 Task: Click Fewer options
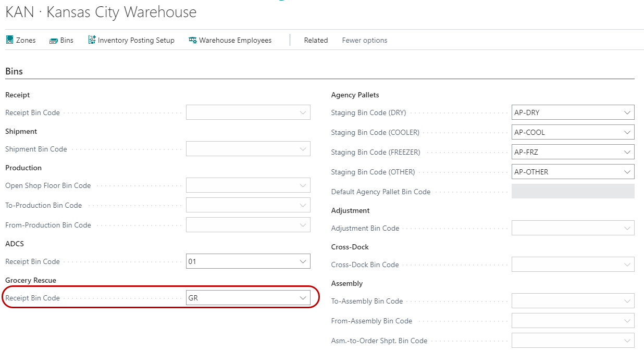[x=364, y=40]
